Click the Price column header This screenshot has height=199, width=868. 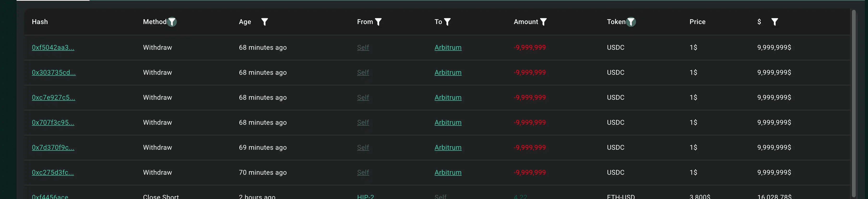coord(697,22)
